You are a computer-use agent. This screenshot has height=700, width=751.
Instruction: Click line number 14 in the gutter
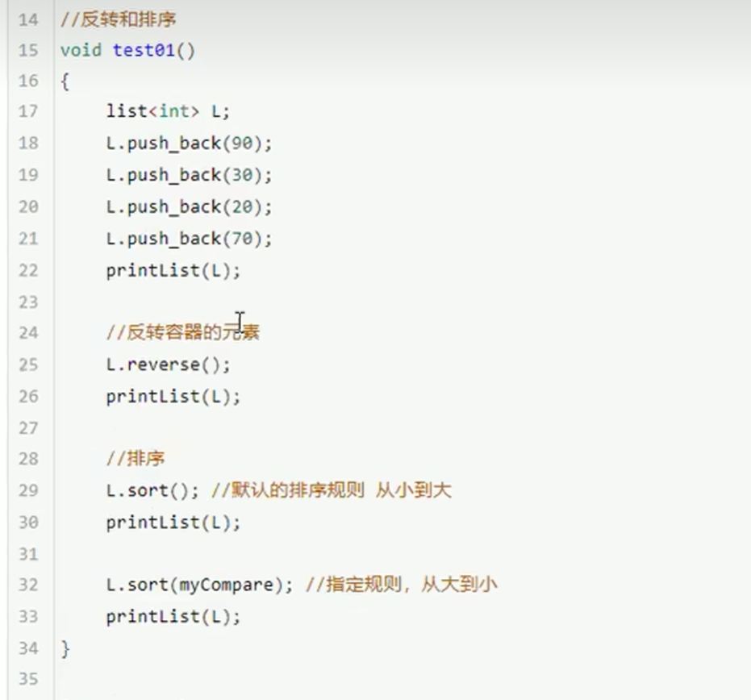pyautogui.click(x=28, y=19)
